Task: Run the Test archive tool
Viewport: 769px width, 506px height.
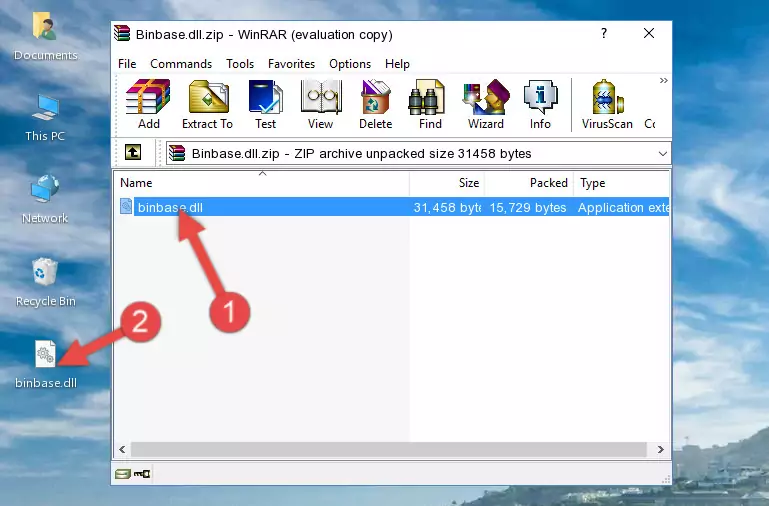Action: [265, 104]
